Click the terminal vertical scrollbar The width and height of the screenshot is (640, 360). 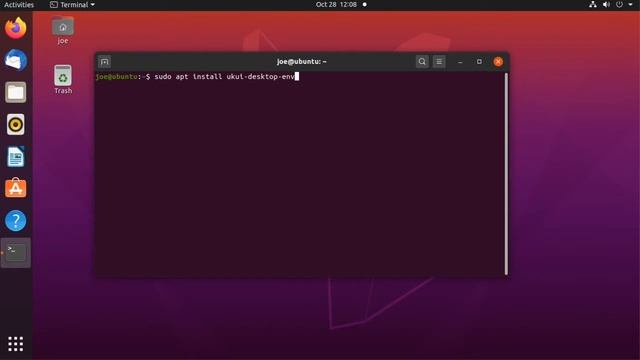point(506,174)
